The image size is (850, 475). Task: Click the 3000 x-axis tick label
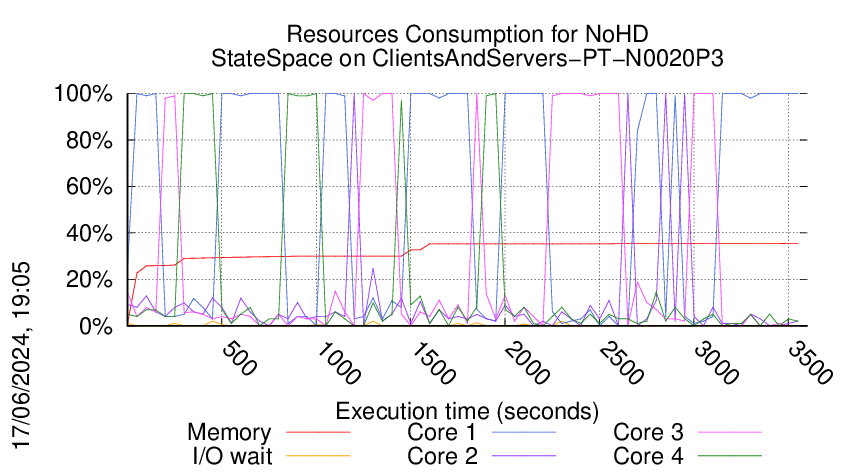(716, 363)
